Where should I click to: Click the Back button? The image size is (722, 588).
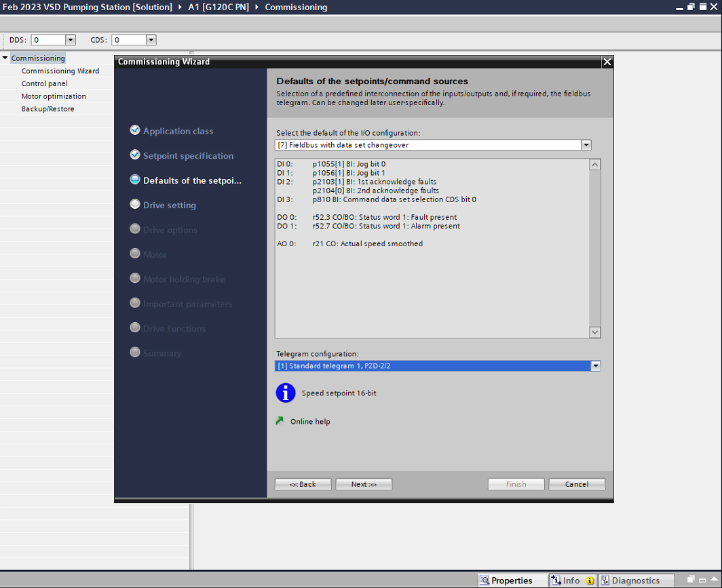pos(303,484)
